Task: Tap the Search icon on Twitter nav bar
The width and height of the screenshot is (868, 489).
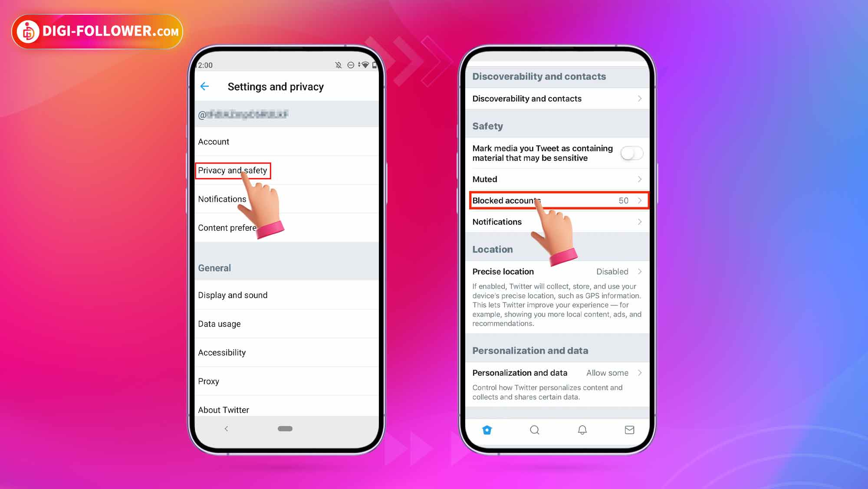Action: point(534,430)
